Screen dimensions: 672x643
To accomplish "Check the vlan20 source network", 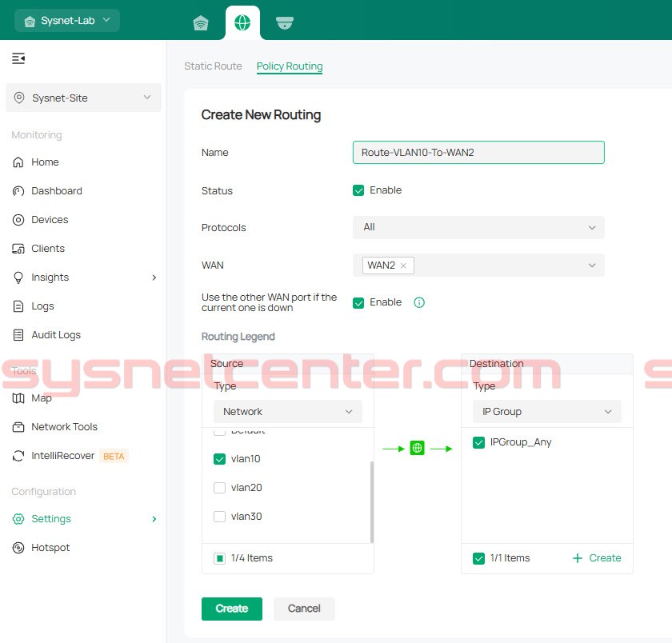I will pyautogui.click(x=219, y=488).
